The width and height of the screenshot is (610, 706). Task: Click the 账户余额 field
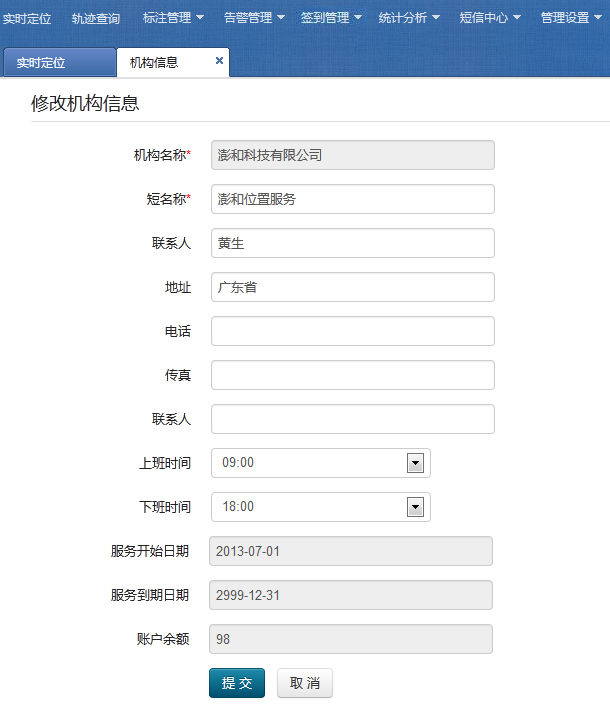point(351,639)
